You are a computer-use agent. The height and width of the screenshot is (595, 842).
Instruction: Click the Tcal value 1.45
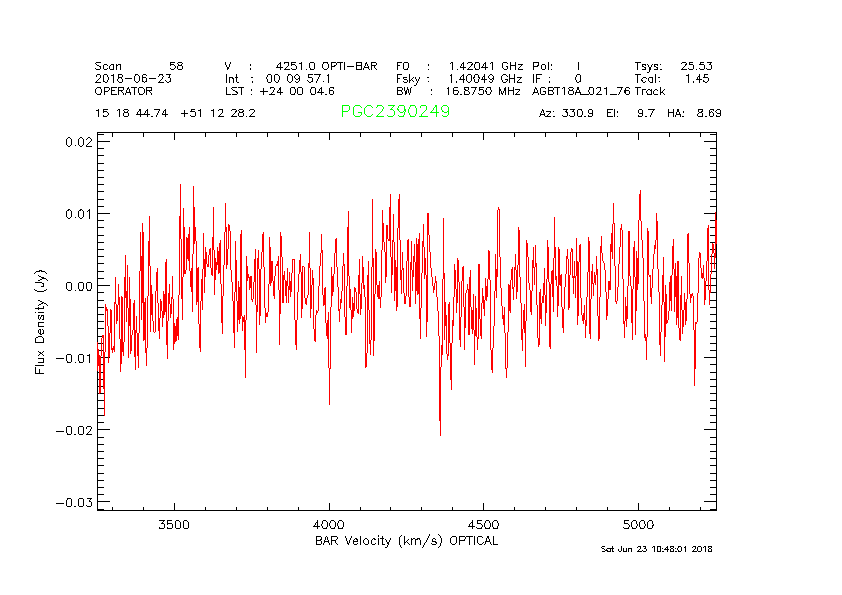[x=697, y=78]
